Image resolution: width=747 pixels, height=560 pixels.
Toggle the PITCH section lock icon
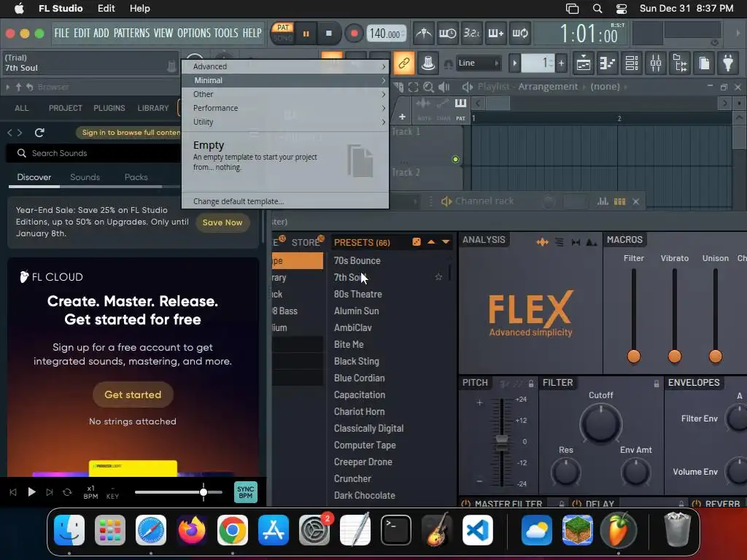coord(531,384)
